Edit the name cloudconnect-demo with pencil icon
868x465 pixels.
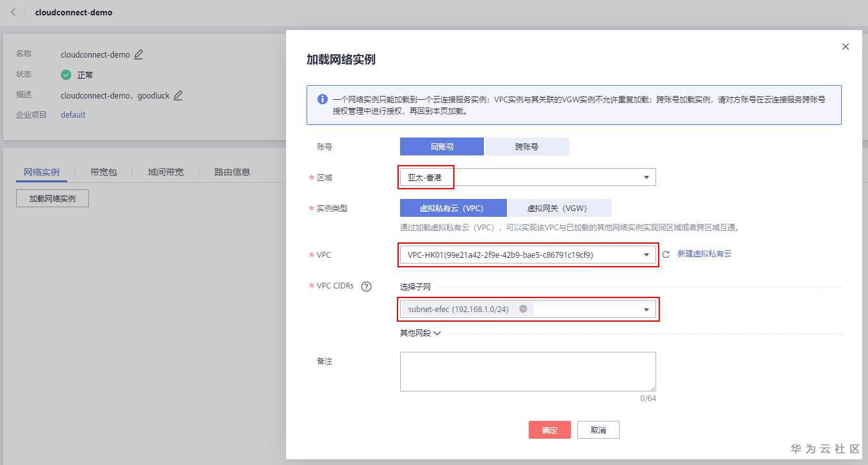click(138, 54)
